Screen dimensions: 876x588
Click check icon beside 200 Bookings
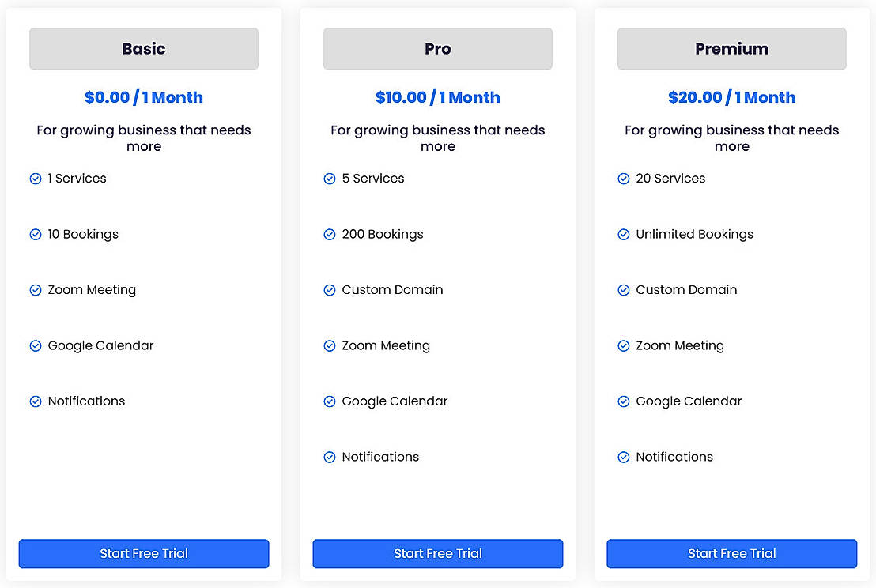(x=330, y=235)
